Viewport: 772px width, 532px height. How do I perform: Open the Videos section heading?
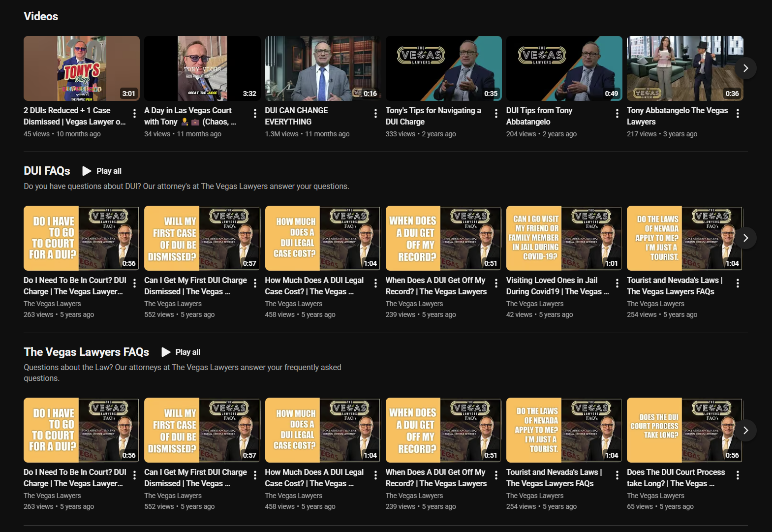(41, 16)
